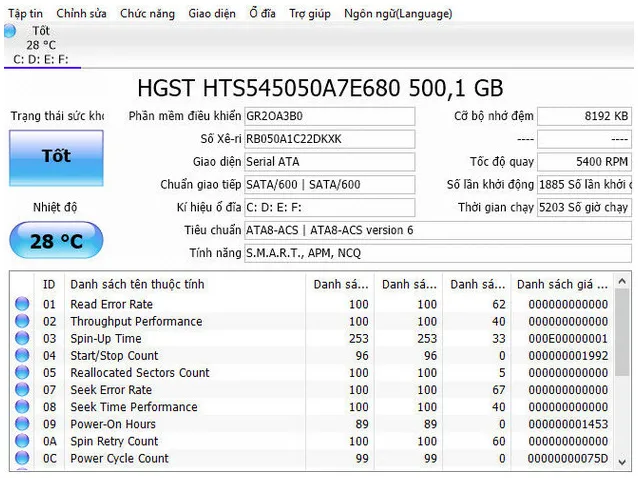Click the Số Xê-ri serial number field
Viewport: 638px width, 478px height.
pos(329,139)
